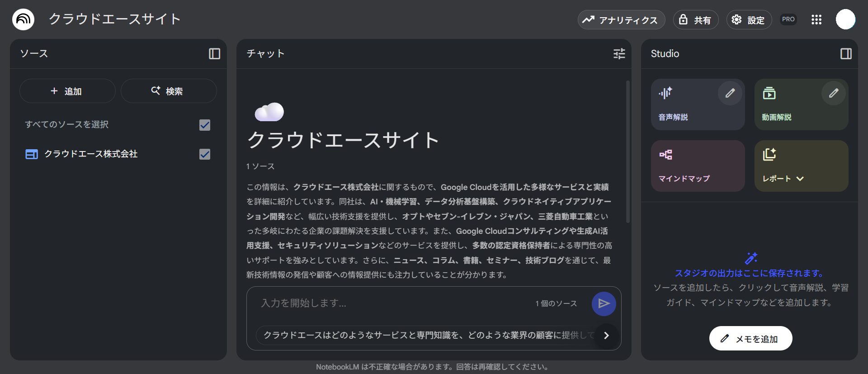Open the Share (共有) button
Screen dimensions: 868x374
pos(696,20)
